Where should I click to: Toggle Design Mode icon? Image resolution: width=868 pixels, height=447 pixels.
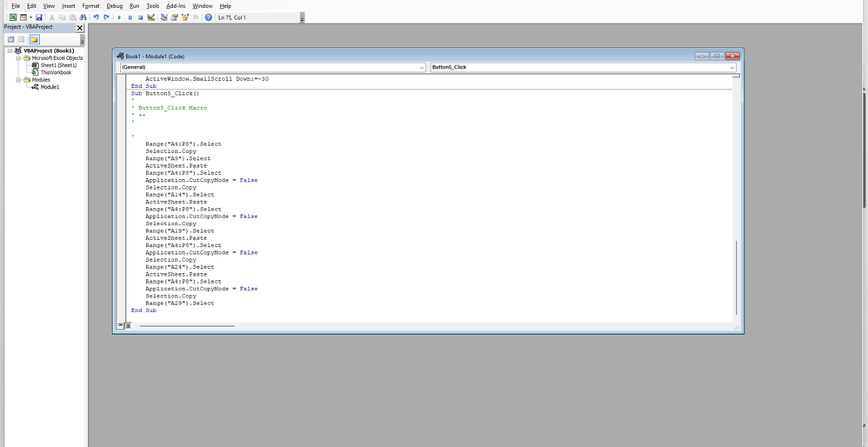[x=150, y=17]
